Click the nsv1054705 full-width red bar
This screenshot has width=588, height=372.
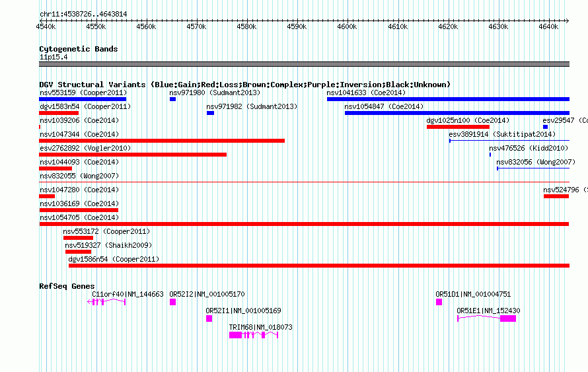[304, 224]
